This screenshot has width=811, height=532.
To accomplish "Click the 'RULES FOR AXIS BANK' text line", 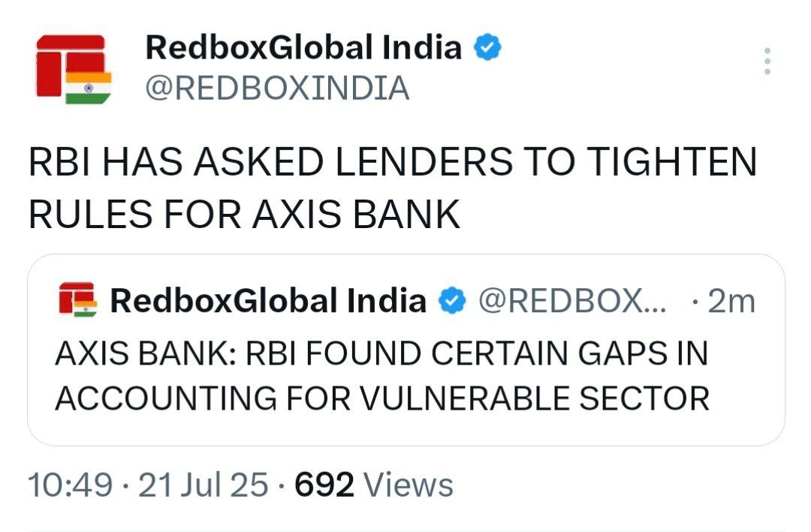I will 244,215.
